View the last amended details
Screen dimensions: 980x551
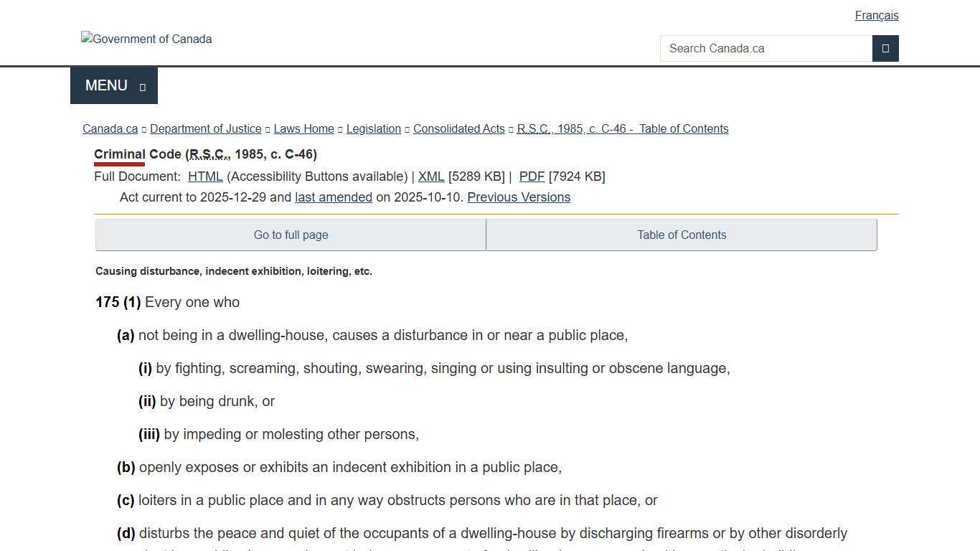[333, 197]
